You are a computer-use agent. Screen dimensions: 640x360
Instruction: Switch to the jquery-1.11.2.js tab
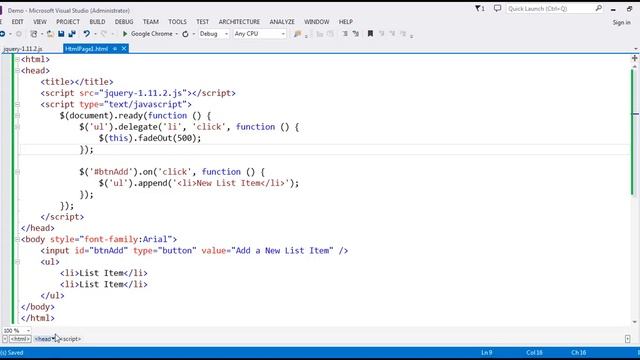coord(22,49)
